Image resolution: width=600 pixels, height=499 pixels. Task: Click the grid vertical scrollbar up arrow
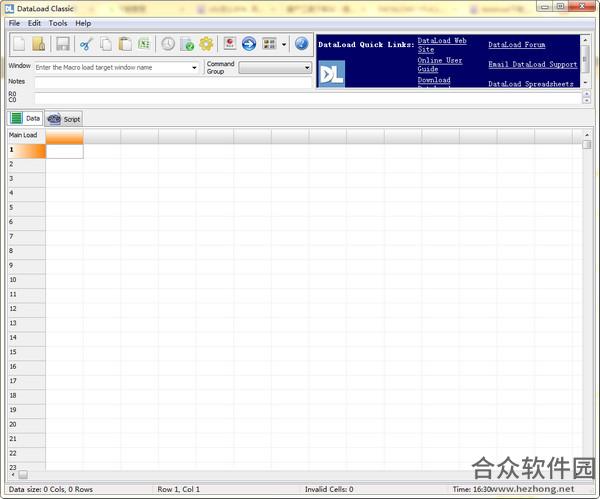(x=587, y=135)
